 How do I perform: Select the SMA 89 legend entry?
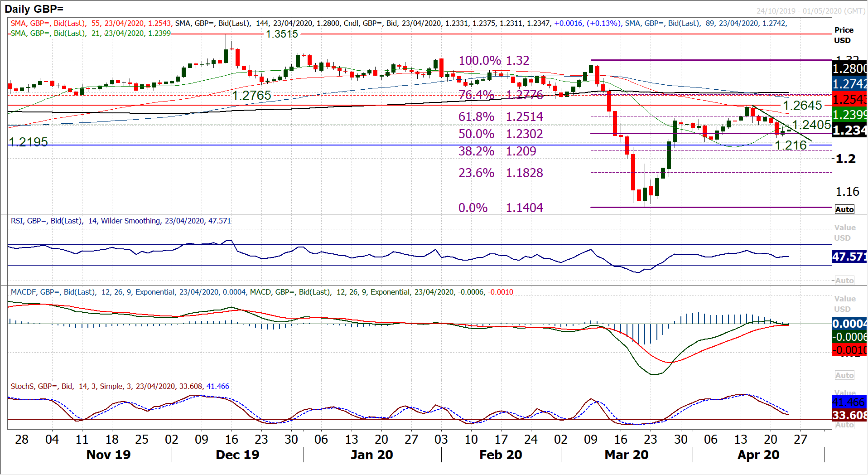point(706,23)
